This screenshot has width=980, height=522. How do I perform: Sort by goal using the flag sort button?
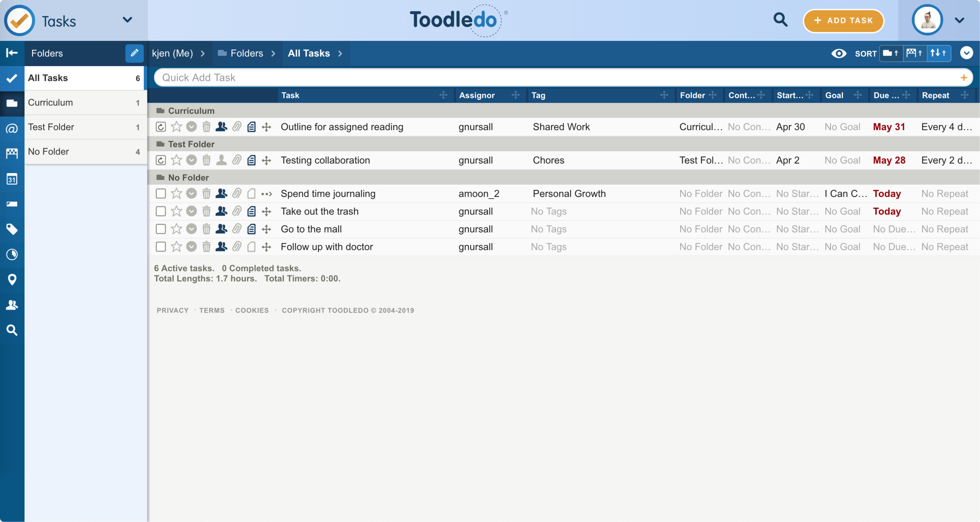(915, 53)
